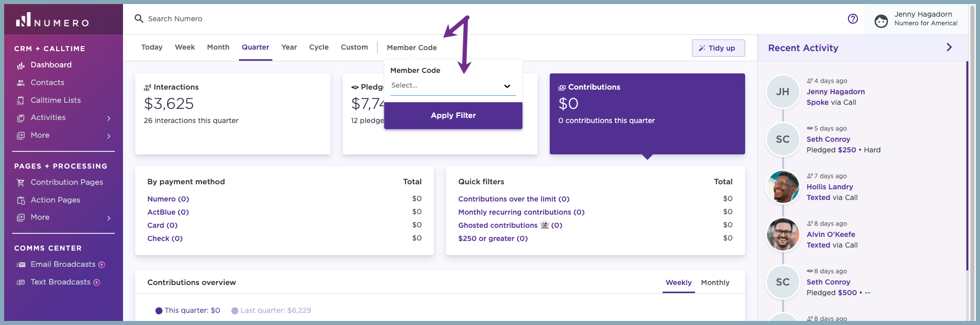
Task: Expand More under Pages + Processing
Action: pyautogui.click(x=109, y=218)
